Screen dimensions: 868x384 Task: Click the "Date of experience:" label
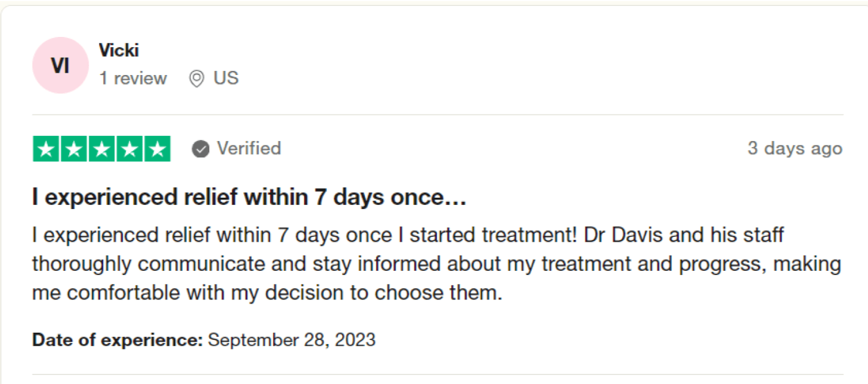(117, 340)
